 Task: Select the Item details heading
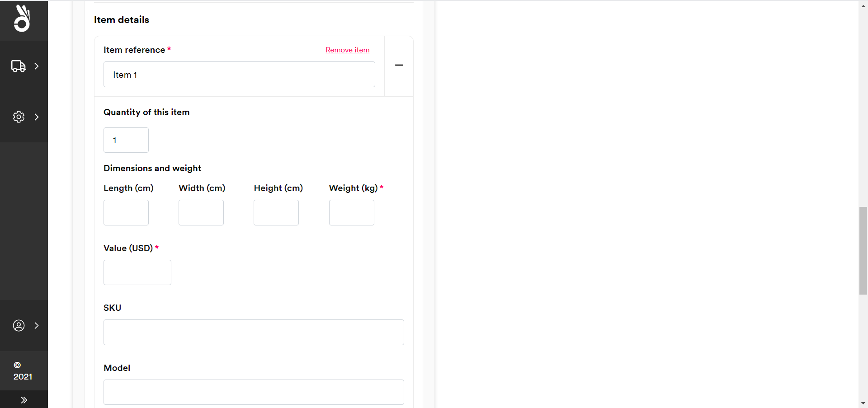pyautogui.click(x=122, y=19)
